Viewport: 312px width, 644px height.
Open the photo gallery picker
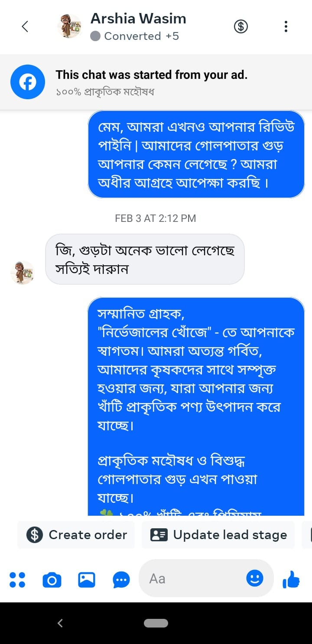click(x=86, y=579)
